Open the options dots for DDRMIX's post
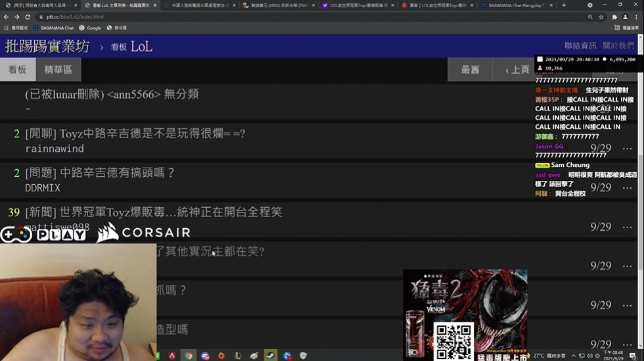The width and height of the screenshot is (644, 361). click(x=627, y=187)
